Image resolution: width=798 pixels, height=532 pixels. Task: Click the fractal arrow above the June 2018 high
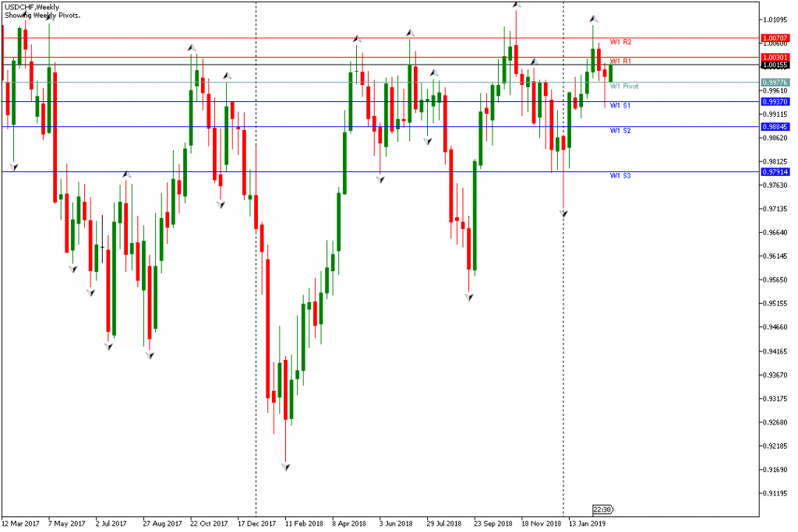410,33
